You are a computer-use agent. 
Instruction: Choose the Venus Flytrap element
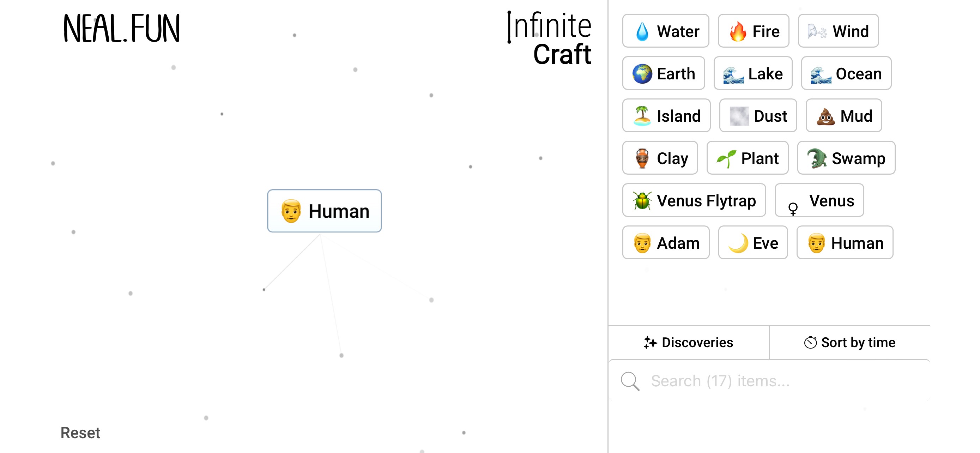click(x=694, y=200)
